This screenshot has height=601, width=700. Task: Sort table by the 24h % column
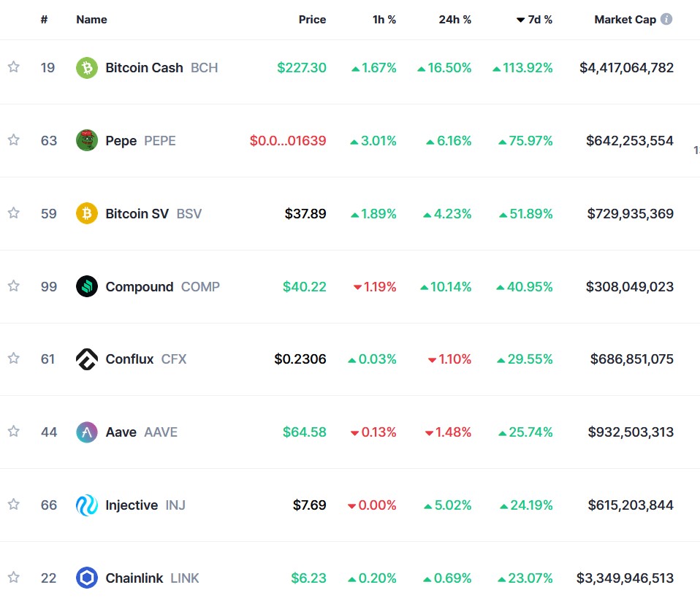[x=455, y=20]
